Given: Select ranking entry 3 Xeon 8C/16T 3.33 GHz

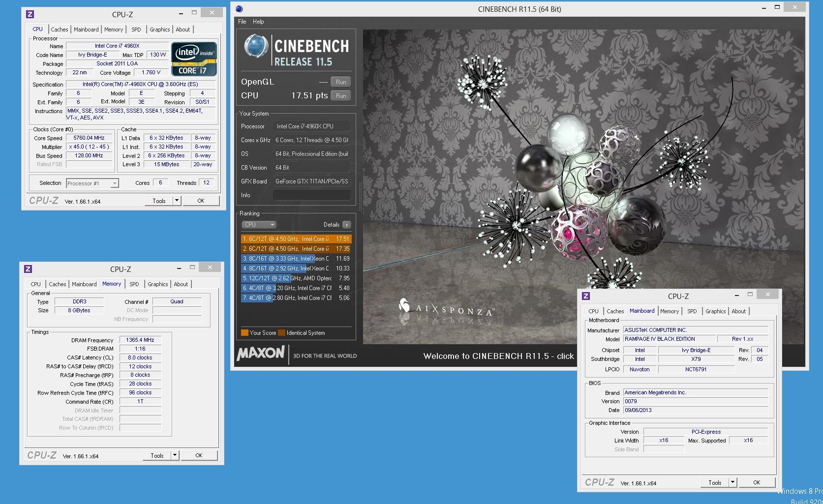Looking at the screenshot, I should pyautogui.click(x=296, y=259).
